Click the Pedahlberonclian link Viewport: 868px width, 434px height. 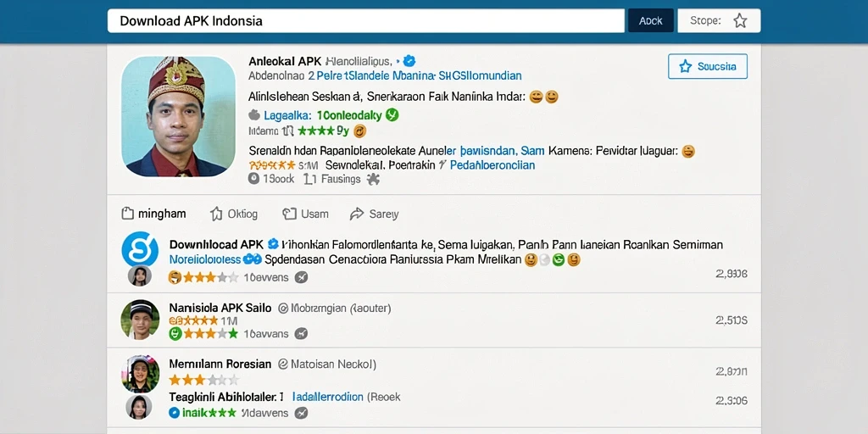pyautogui.click(x=492, y=165)
